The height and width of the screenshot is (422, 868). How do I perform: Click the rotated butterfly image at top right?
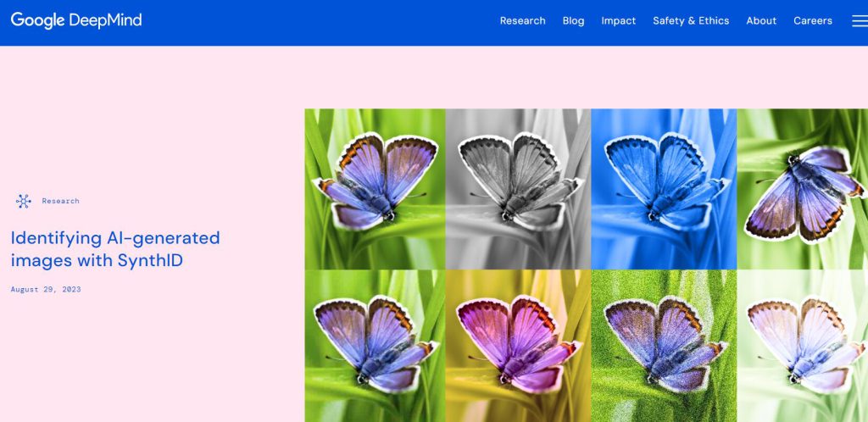click(x=802, y=188)
